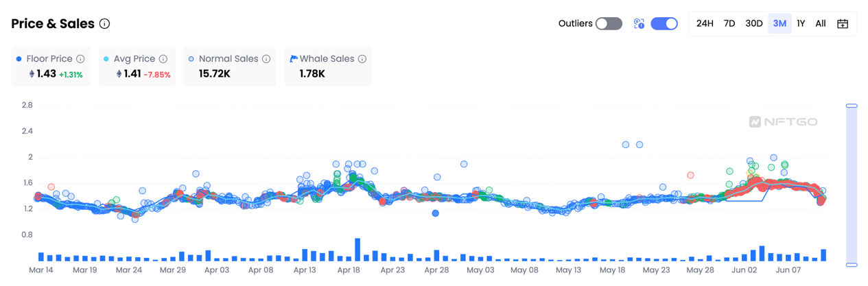This screenshot has height=286, width=868.
Task: Click the Avg Price info icon
Action: pyautogui.click(x=163, y=59)
